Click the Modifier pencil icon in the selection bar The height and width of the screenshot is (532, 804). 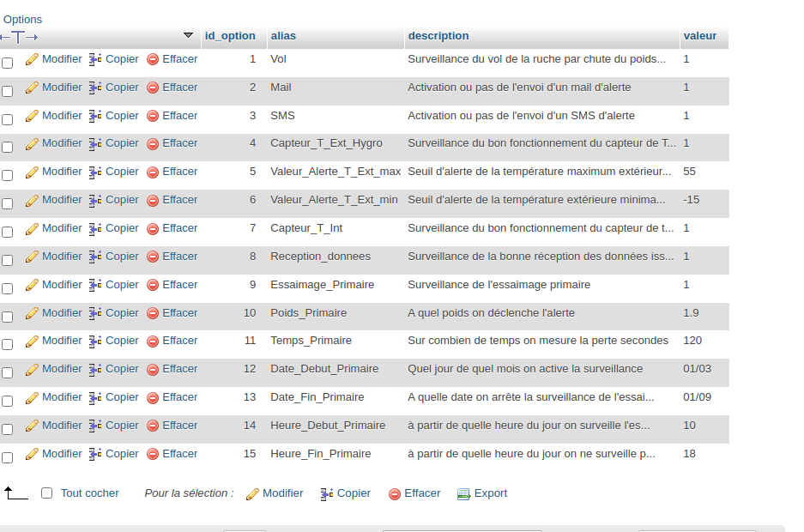tap(252, 493)
